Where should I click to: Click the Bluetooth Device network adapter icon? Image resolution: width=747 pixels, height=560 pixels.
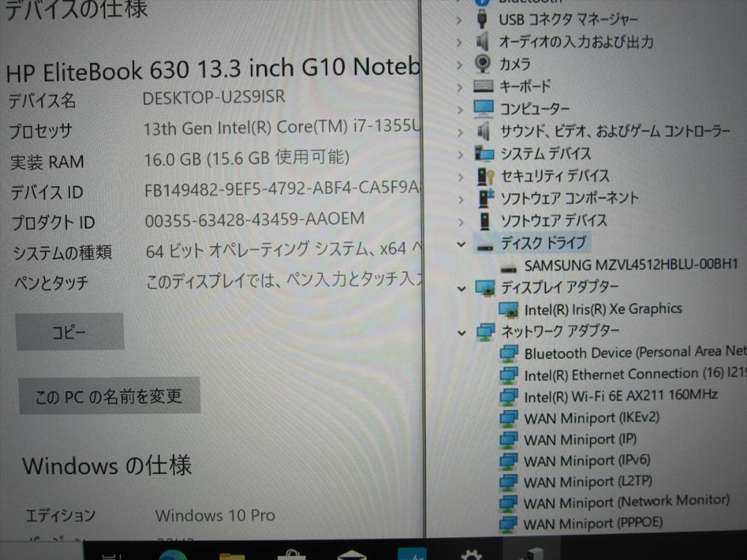pos(509,353)
